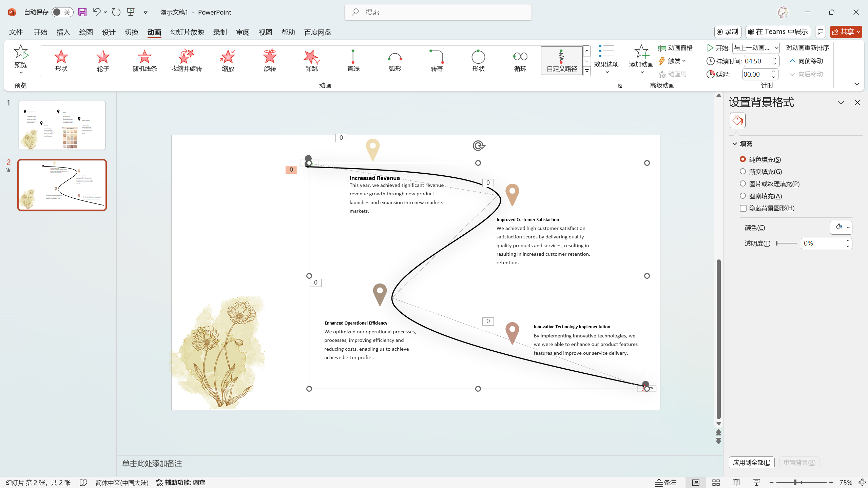Viewport: 868px width, 488px height.
Task: Start slideshow from beginning icon
Action: click(131, 12)
